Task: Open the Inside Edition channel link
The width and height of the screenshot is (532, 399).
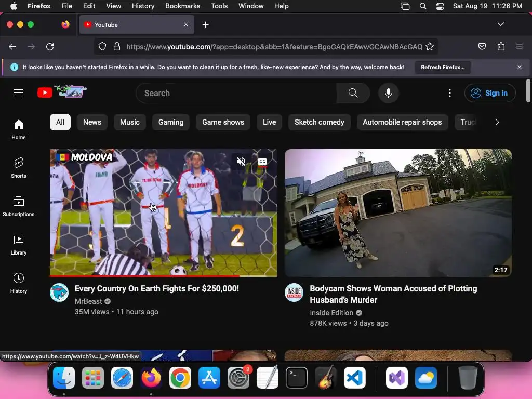Action: 331,313
